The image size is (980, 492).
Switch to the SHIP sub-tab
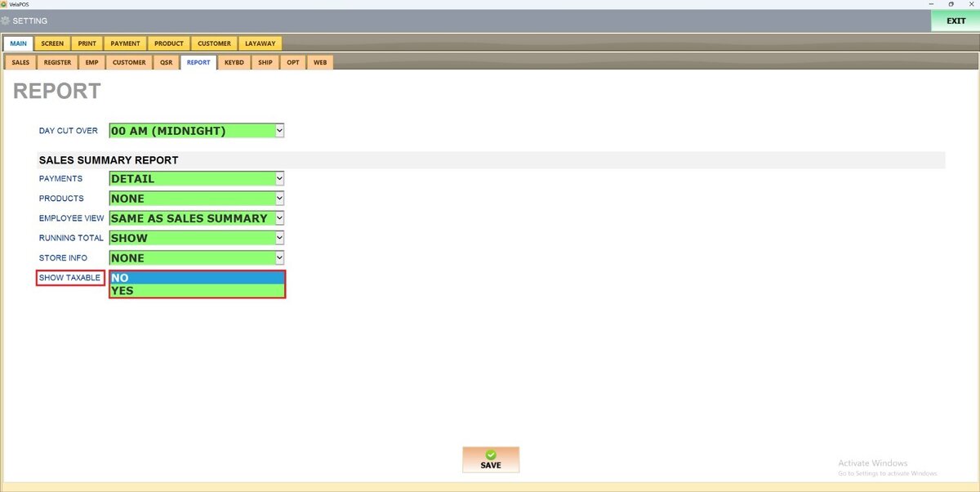(x=265, y=62)
